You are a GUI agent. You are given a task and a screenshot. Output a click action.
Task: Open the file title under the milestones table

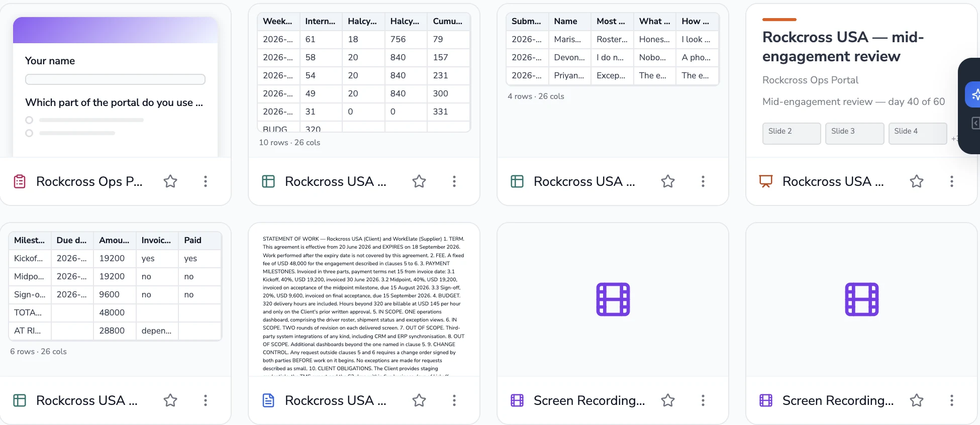(86, 400)
